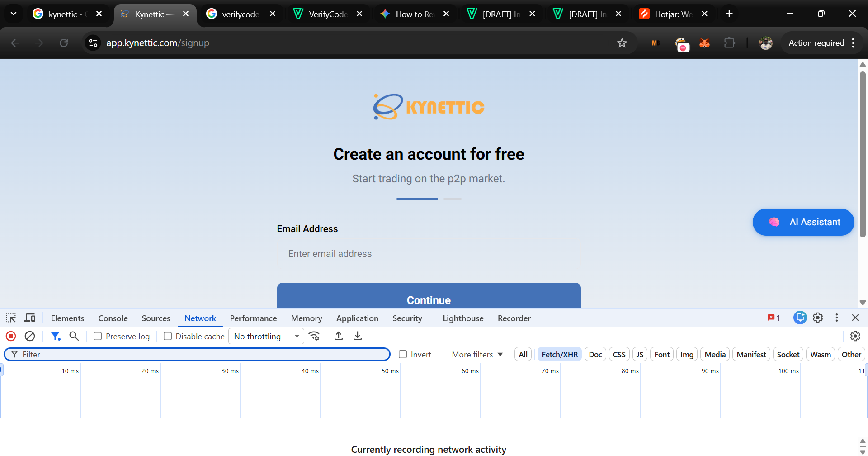Open the No throttling dropdown
Viewport: 868px width, 456px height.
(x=266, y=336)
